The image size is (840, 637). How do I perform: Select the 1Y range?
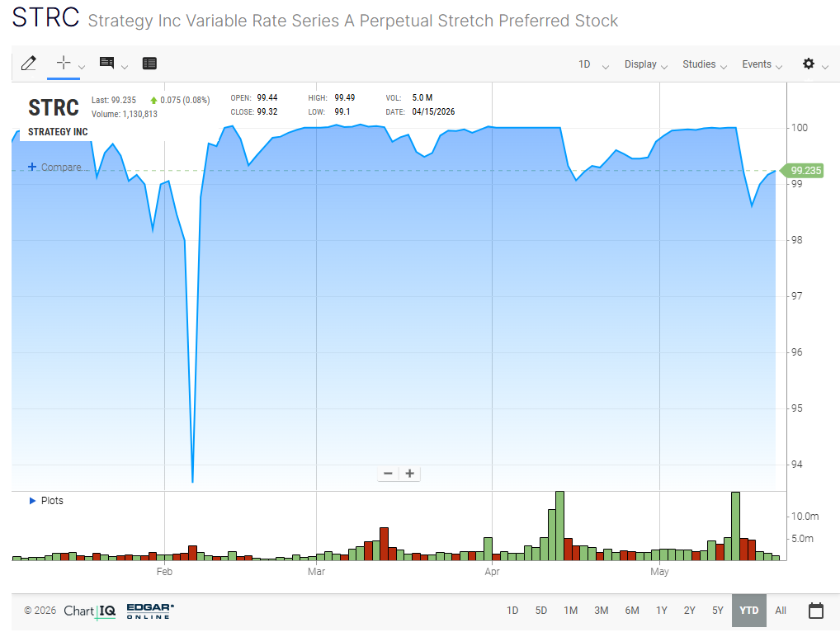pos(662,611)
